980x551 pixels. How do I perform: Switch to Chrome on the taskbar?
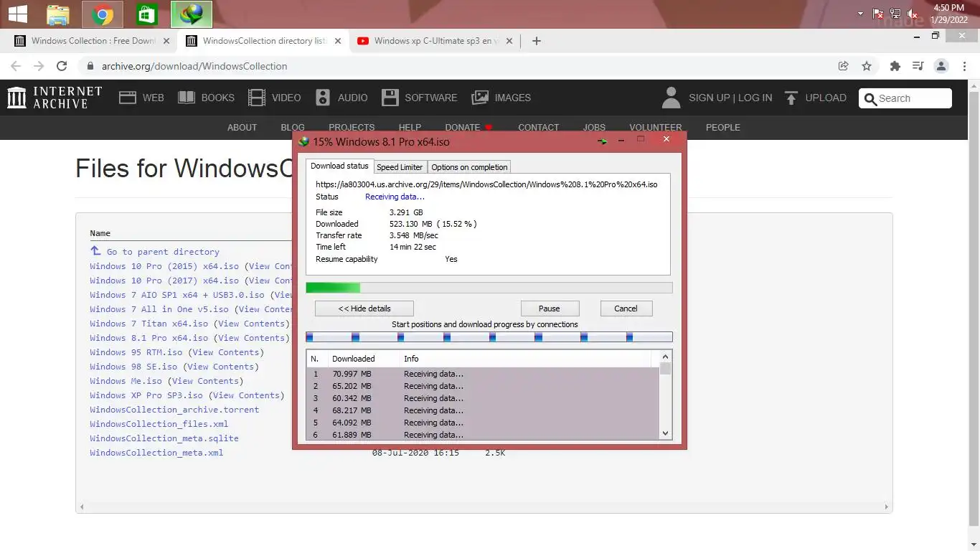click(103, 14)
